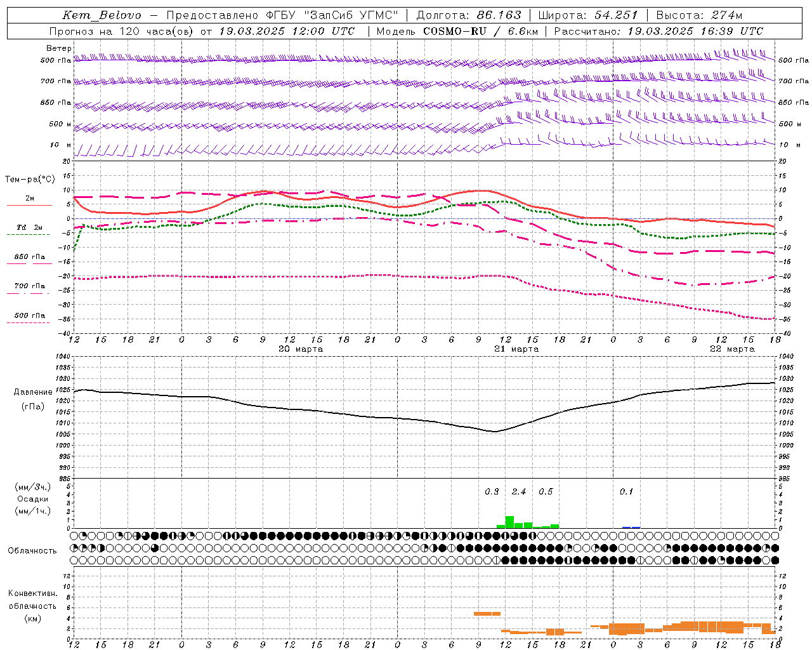Click the Ветер wind section label
The image size is (812, 650).
pos(58,48)
